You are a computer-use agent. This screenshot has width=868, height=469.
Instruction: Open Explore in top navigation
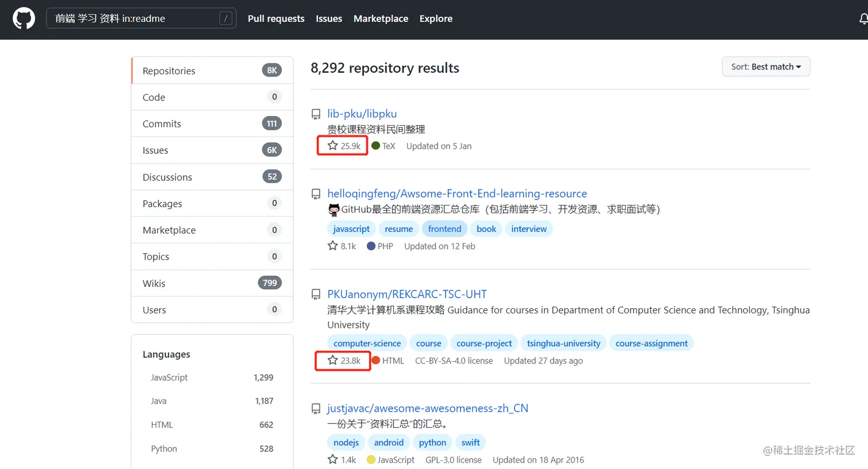point(436,18)
